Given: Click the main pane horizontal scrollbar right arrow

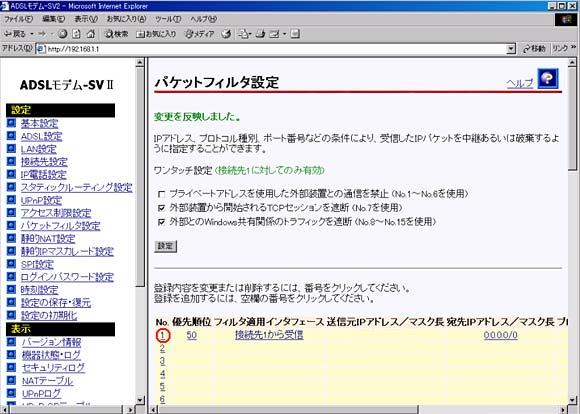Looking at the screenshot, I should 563,410.
